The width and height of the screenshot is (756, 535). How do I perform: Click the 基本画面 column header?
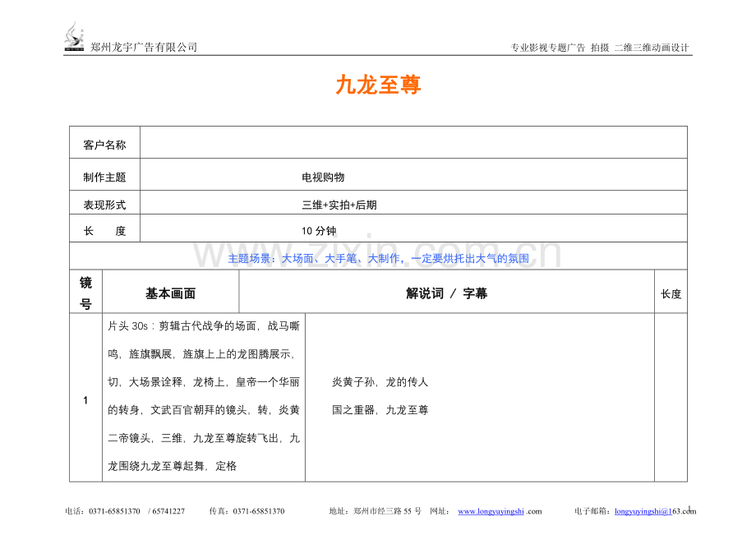[x=171, y=292]
